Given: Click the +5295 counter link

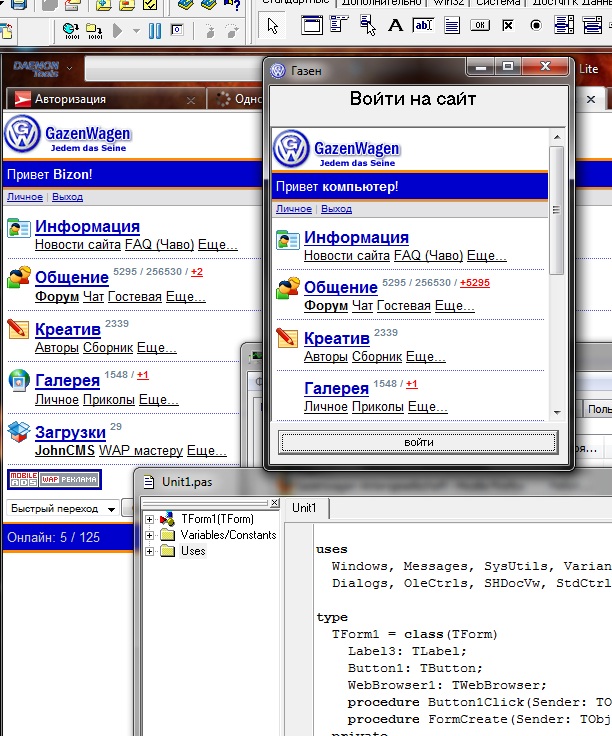Looking at the screenshot, I should (475, 283).
